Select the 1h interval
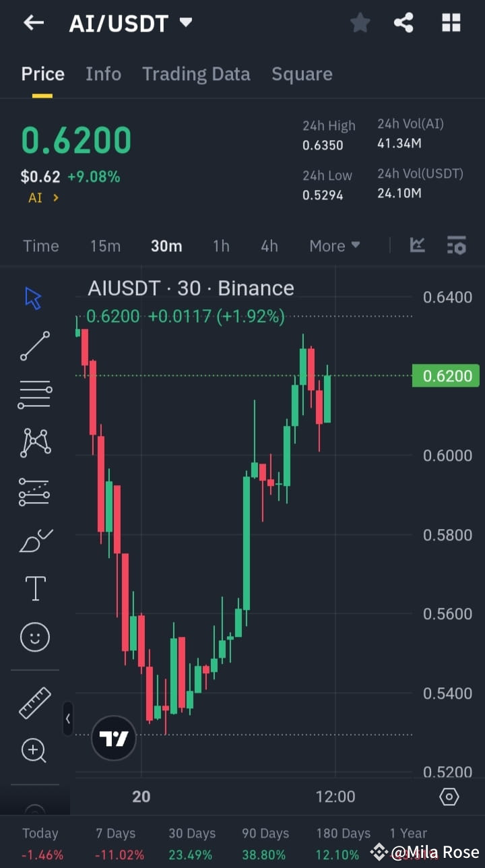The image size is (485, 868). click(221, 246)
